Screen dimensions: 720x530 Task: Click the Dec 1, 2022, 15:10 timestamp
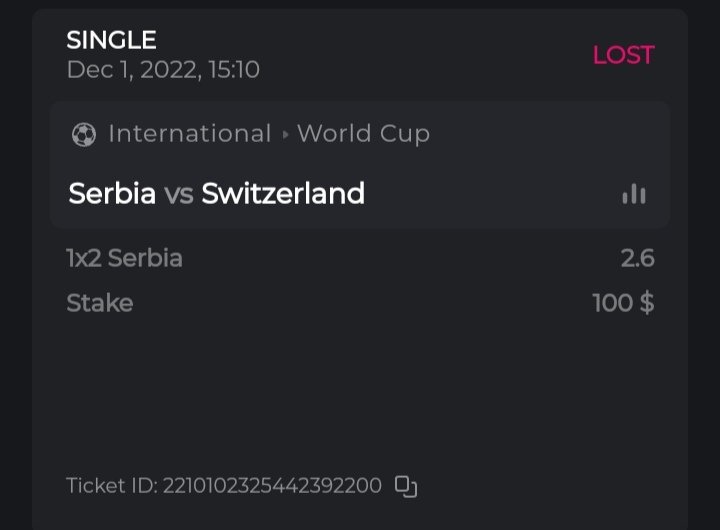(163, 70)
